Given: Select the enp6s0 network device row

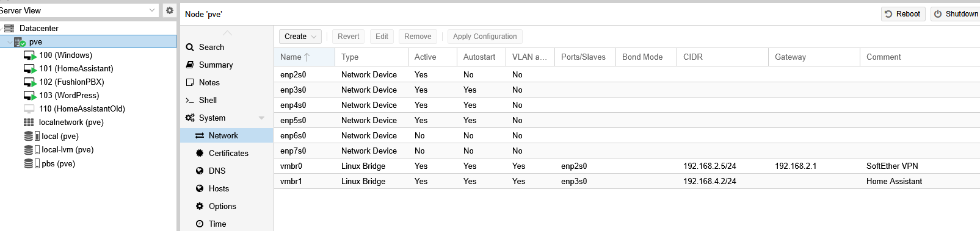Looking at the screenshot, I should click(627, 135).
